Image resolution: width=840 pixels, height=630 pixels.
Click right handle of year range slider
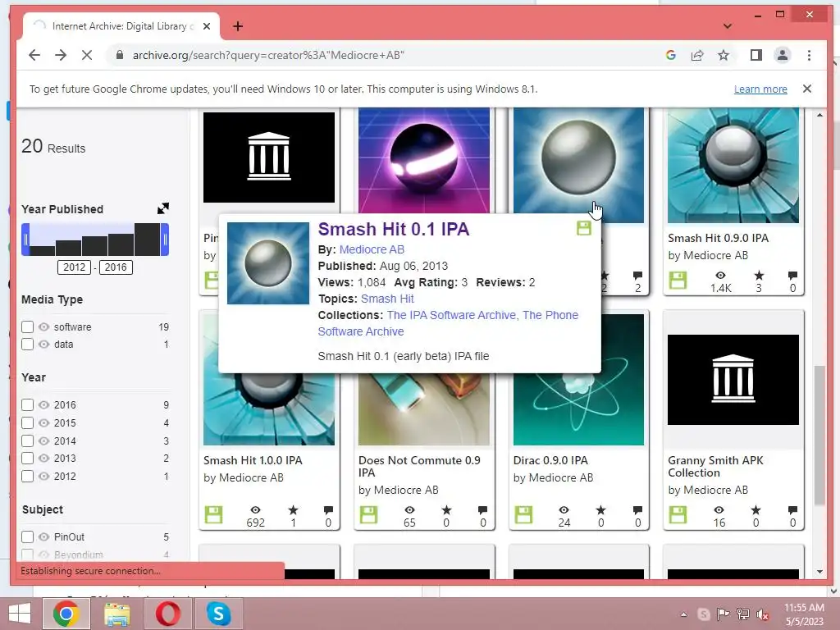point(165,240)
